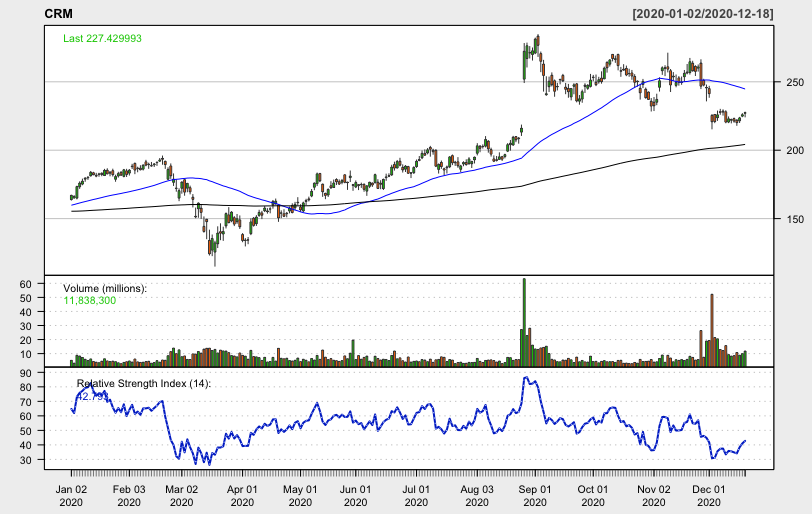Click the 'Feb 03 2020' date label

coord(129,496)
